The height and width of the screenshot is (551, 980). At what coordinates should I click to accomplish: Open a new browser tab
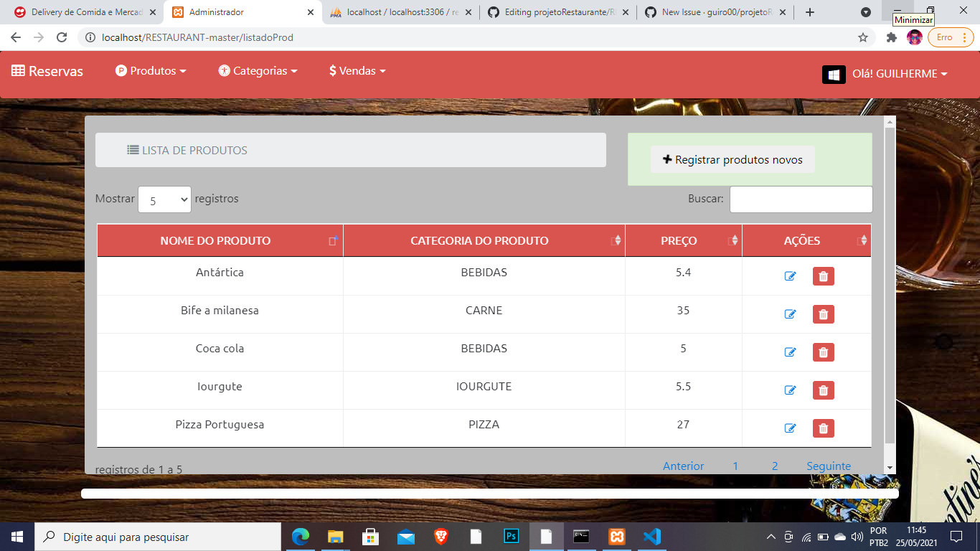pos(810,12)
